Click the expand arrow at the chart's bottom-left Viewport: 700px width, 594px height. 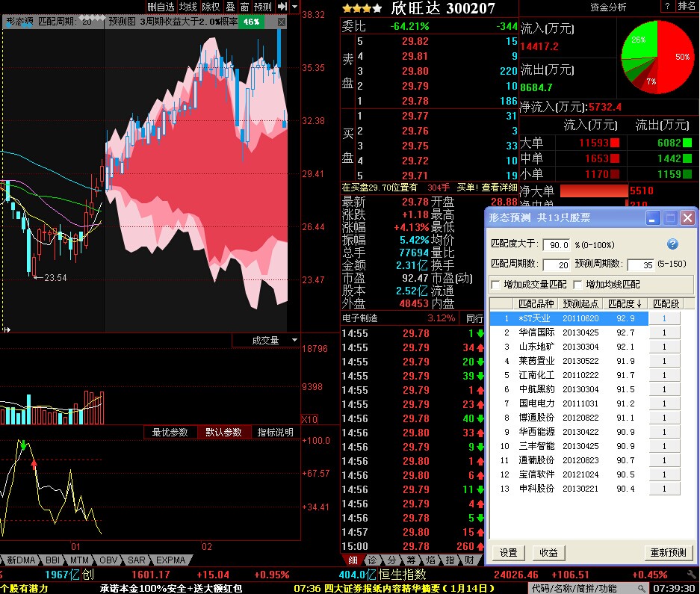[x=6, y=330]
